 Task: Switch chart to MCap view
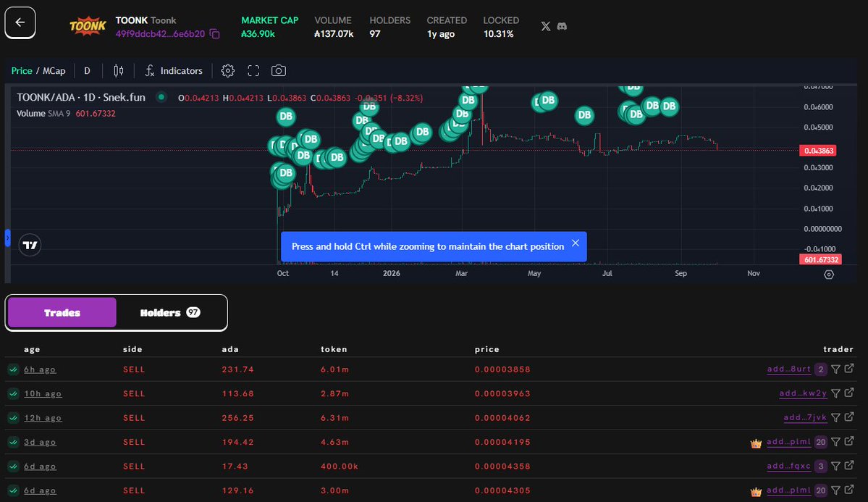tap(54, 70)
